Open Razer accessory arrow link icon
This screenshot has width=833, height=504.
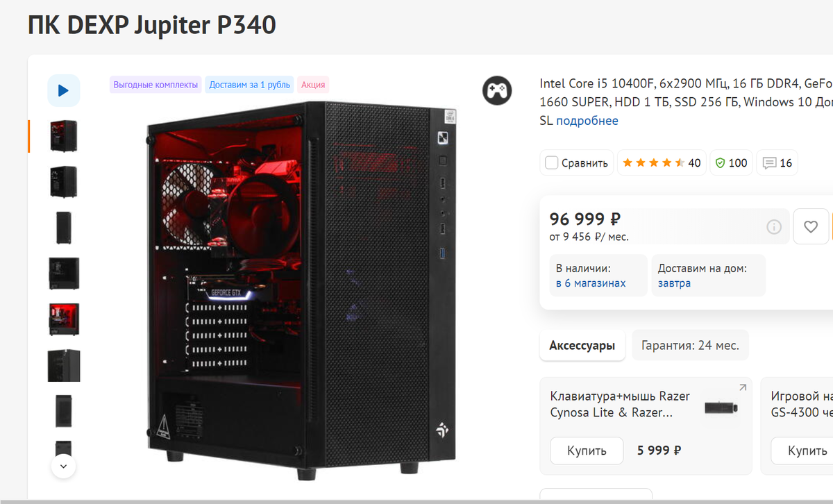(x=742, y=387)
